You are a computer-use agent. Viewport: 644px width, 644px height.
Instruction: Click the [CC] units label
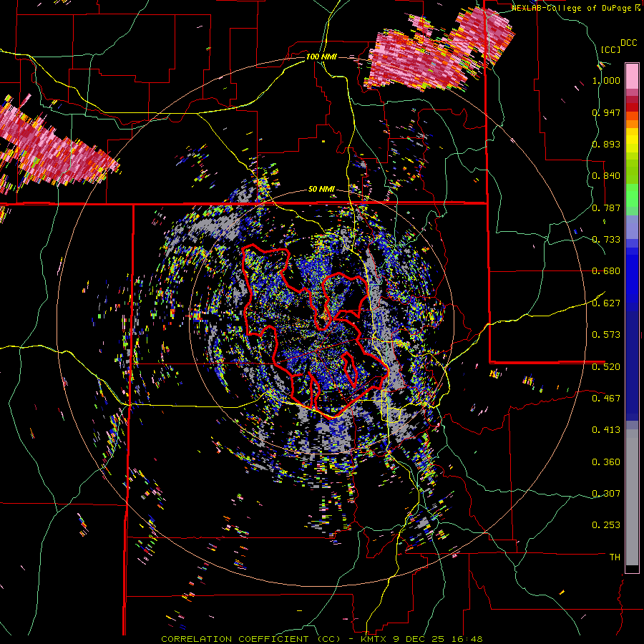(610, 49)
